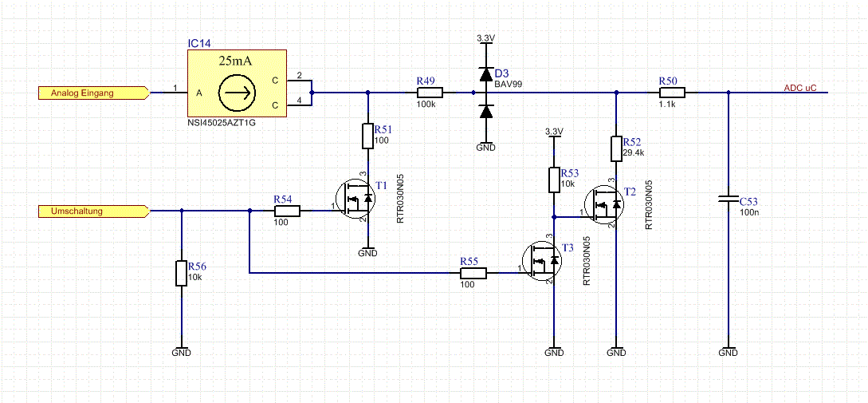Click the RTR030N05 label beside T1
The image size is (868, 403).
pyautogui.click(x=400, y=200)
